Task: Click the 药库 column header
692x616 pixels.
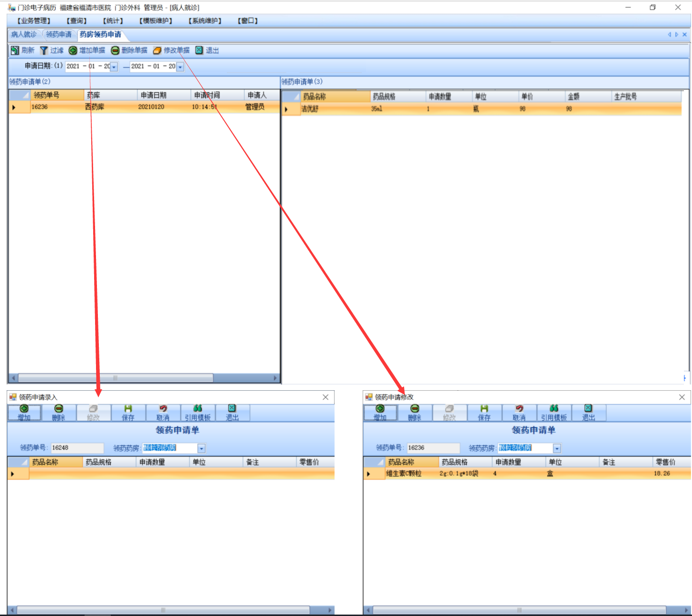Action: click(x=111, y=95)
